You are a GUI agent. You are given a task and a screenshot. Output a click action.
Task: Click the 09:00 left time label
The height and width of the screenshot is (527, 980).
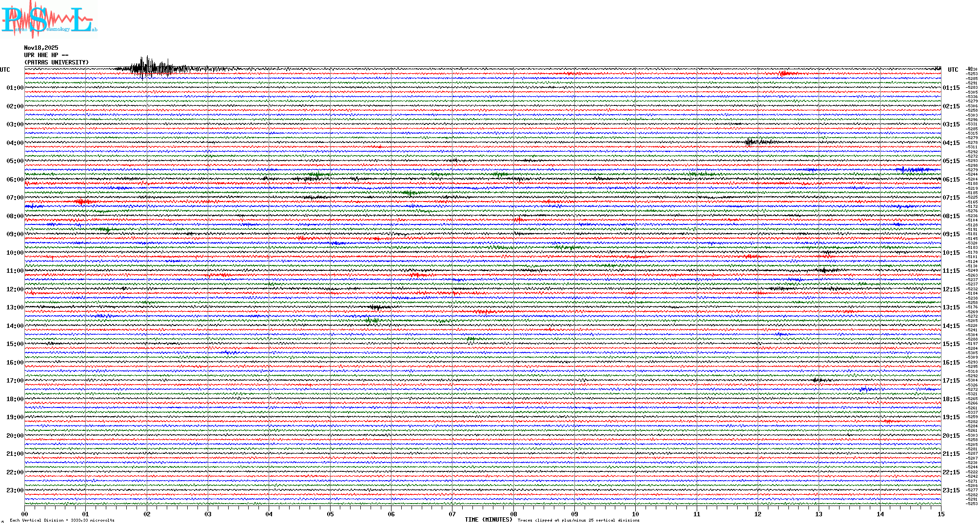point(15,234)
